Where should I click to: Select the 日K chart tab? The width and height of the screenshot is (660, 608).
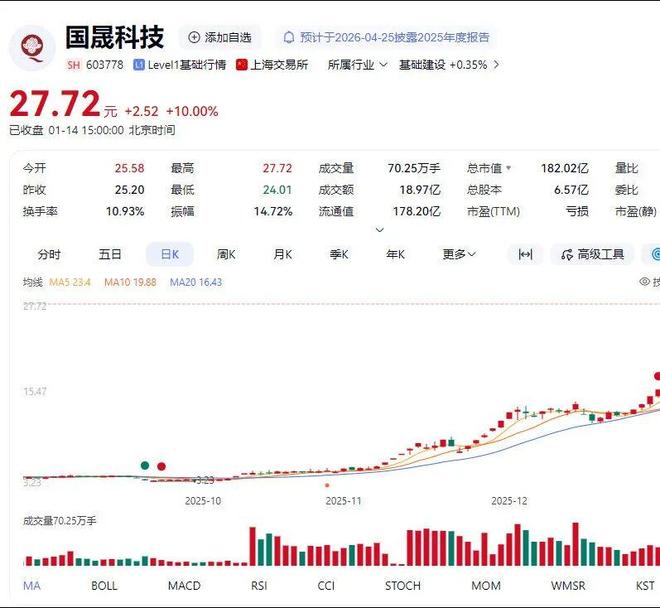tap(170, 254)
